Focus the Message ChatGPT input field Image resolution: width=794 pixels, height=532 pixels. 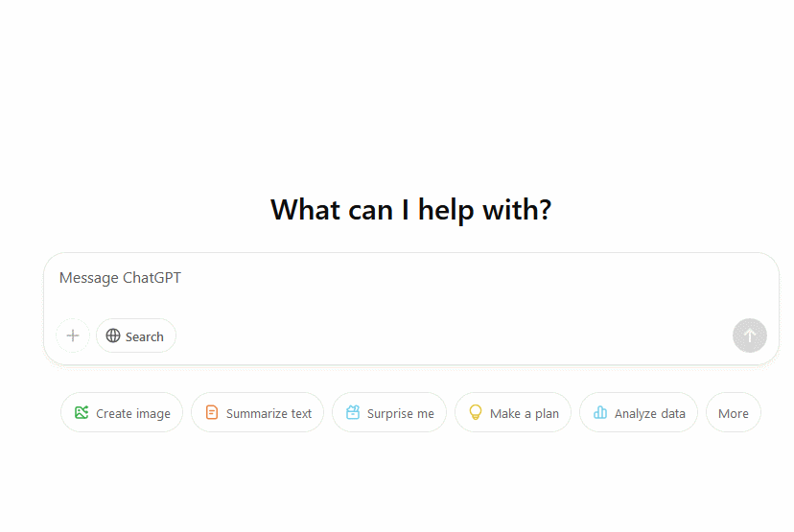[x=410, y=288]
